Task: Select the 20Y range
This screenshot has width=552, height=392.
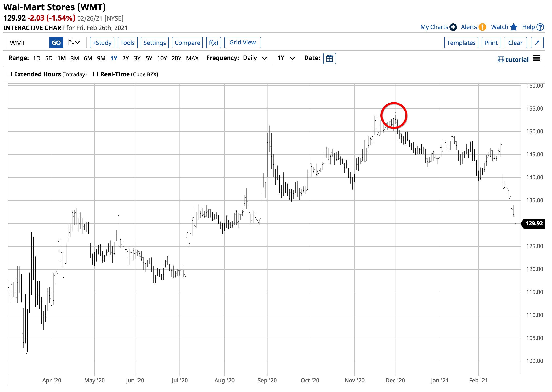Action: [x=176, y=58]
